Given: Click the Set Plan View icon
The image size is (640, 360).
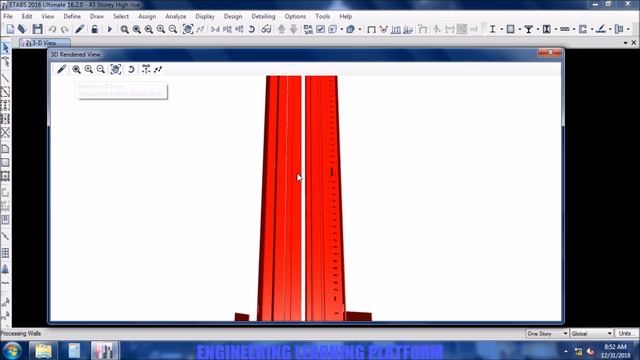Looking at the screenshot, I should [x=227, y=29].
